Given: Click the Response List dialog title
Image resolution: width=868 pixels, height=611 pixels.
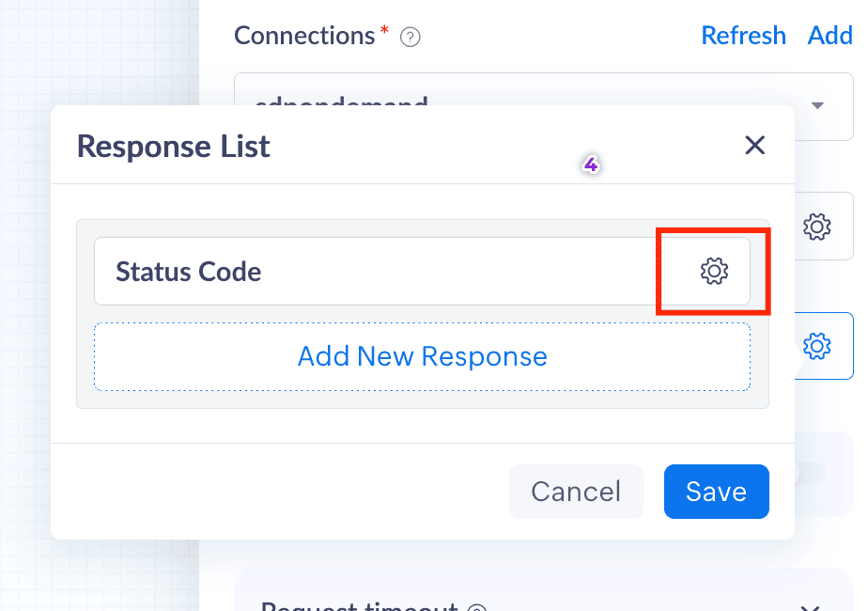Looking at the screenshot, I should tap(174, 146).
